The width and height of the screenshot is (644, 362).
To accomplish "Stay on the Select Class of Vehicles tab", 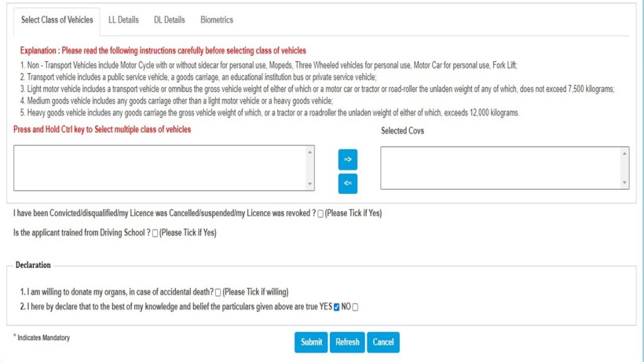I will point(57,19).
